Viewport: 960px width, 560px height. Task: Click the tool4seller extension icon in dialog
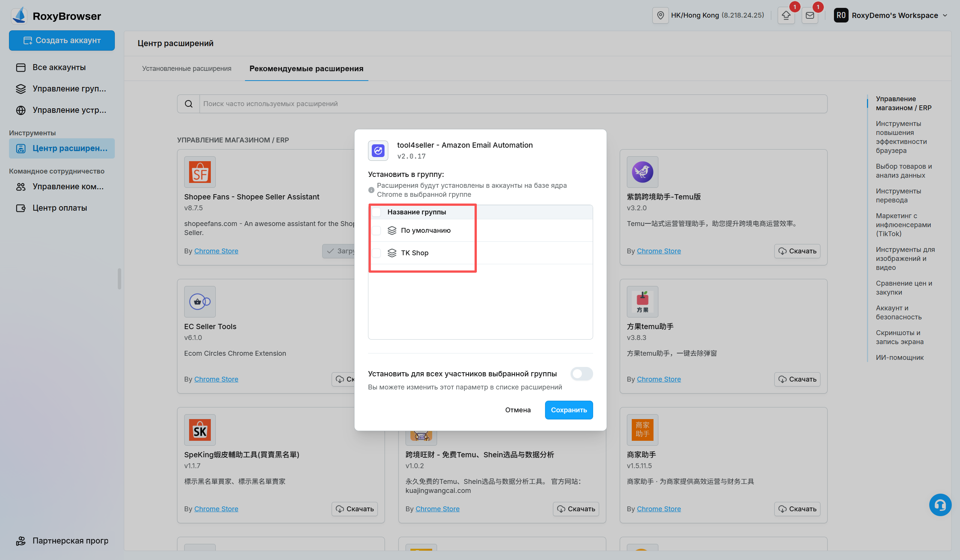[378, 151]
